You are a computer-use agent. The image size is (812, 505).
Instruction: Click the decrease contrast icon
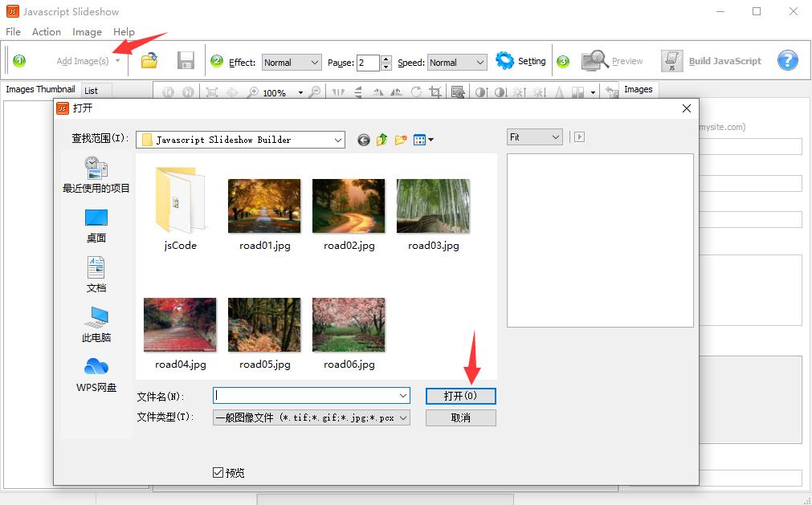coord(500,92)
